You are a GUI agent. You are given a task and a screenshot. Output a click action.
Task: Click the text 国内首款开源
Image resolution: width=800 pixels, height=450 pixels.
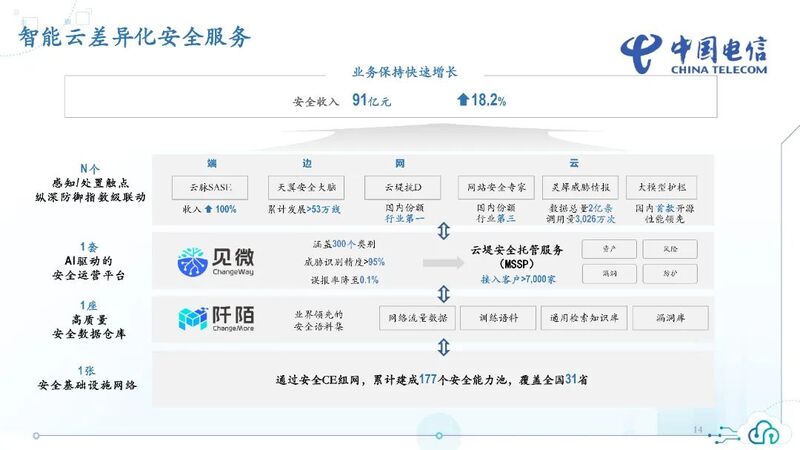tap(664, 208)
